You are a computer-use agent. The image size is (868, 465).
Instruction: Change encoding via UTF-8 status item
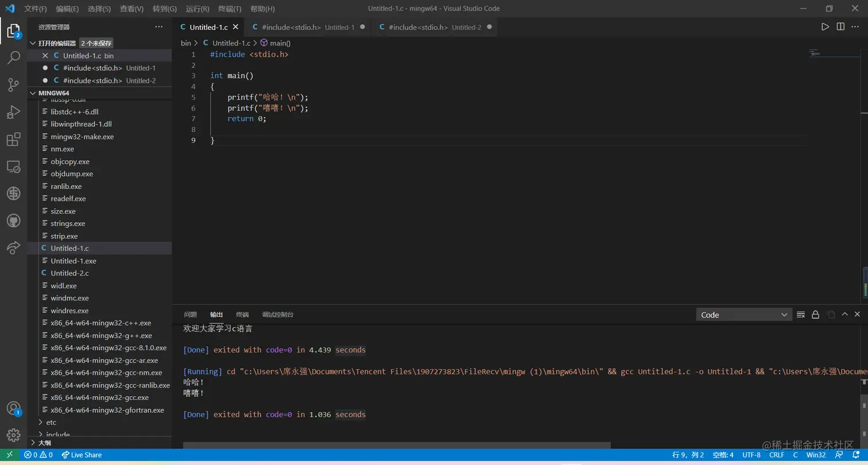tap(751, 455)
